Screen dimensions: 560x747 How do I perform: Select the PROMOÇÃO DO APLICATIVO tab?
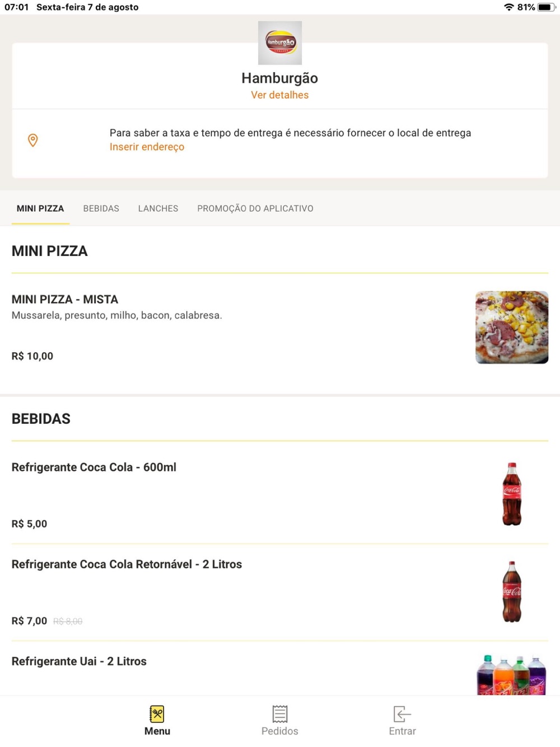[x=255, y=208]
